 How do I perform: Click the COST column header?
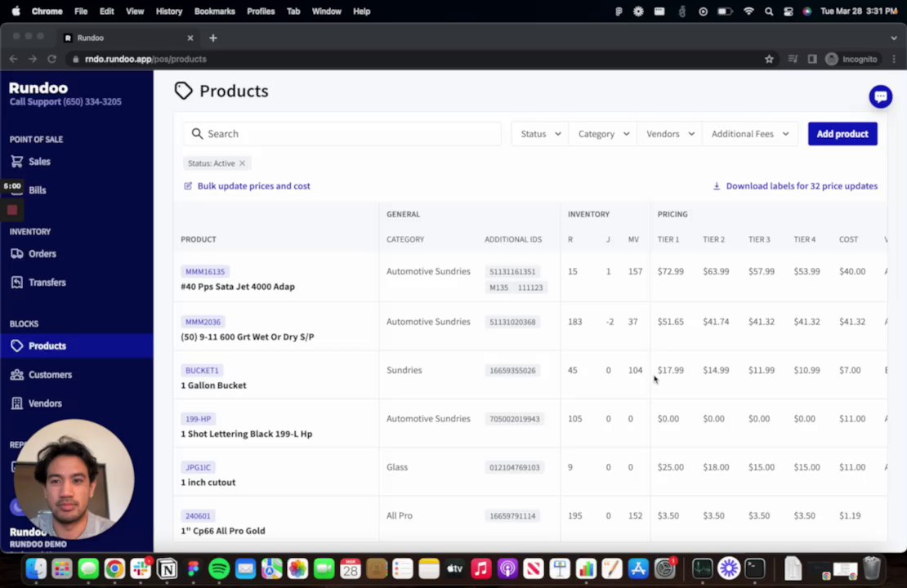[x=849, y=239]
